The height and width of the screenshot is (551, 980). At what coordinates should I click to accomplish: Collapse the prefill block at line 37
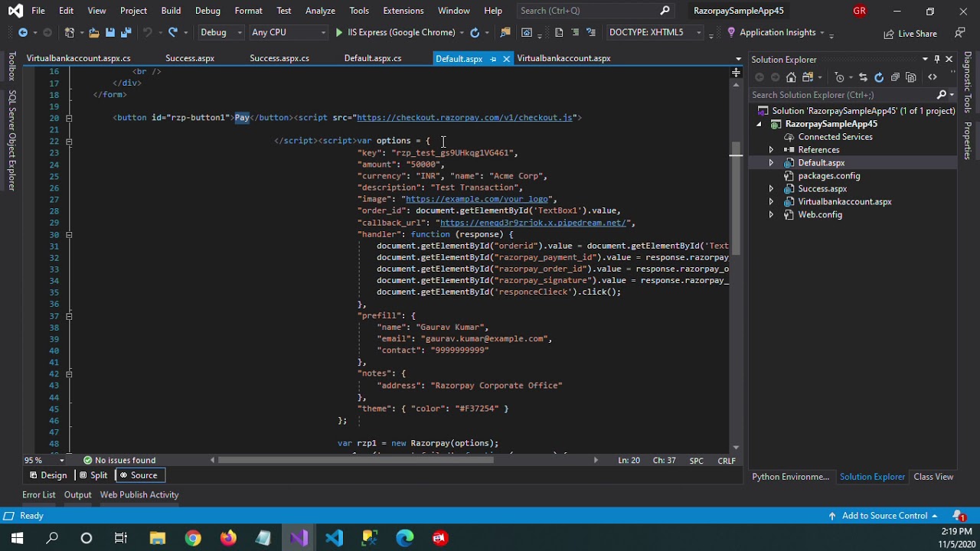point(68,315)
